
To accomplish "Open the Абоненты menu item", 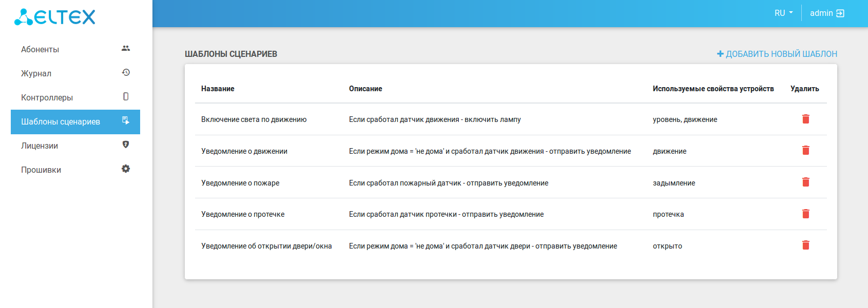I will [40, 49].
